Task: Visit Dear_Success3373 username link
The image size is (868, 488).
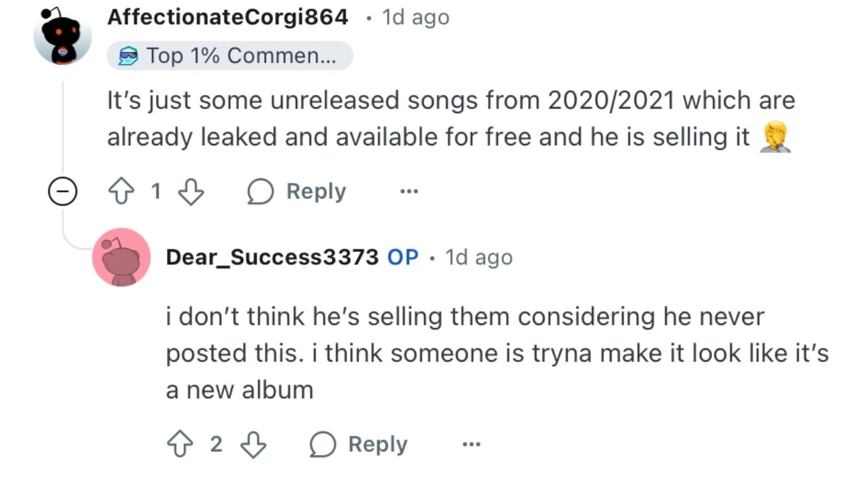Action: pos(272,257)
